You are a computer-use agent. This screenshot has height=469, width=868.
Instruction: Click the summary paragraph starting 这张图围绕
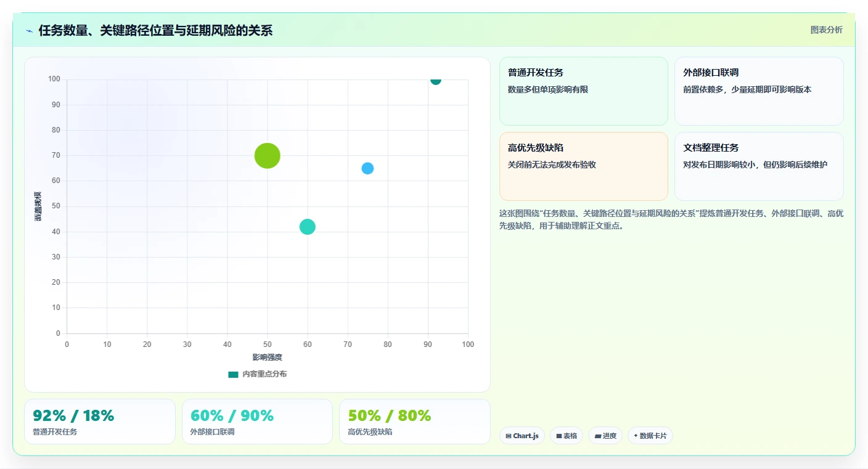(671, 219)
